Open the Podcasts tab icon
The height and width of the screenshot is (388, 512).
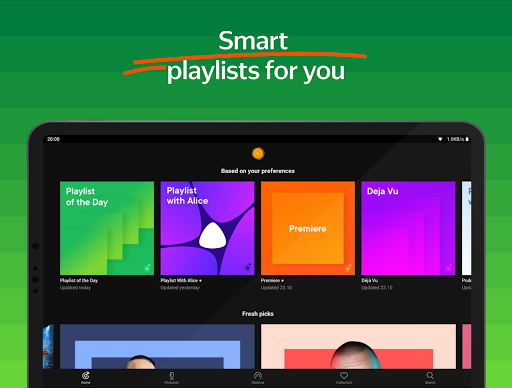(x=172, y=376)
